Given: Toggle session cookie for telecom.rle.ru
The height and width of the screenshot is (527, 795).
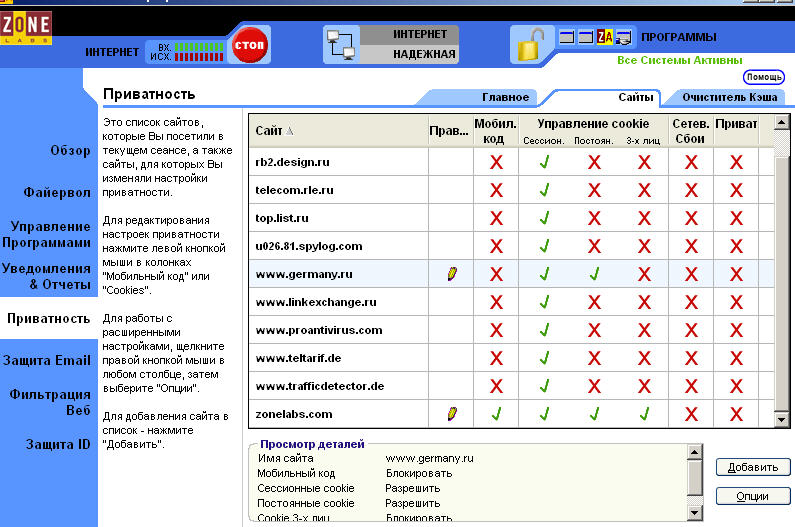Looking at the screenshot, I should pyautogui.click(x=545, y=190).
